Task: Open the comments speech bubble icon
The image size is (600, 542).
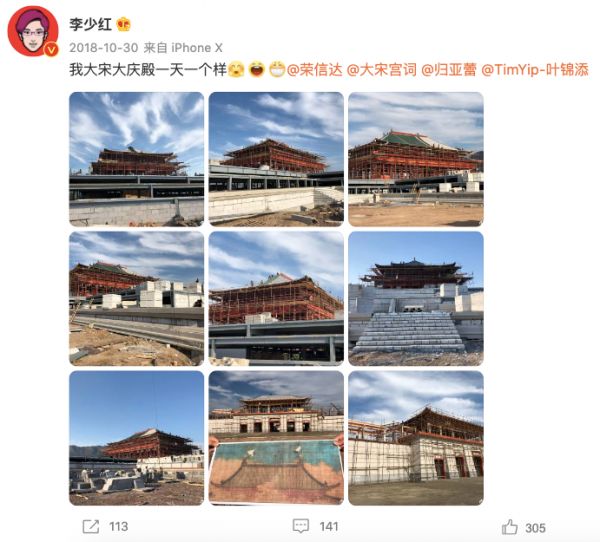Action: [x=301, y=526]
